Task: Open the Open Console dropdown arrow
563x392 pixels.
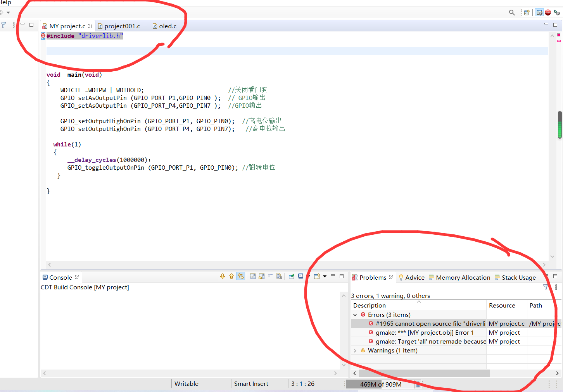Action: 325,276
